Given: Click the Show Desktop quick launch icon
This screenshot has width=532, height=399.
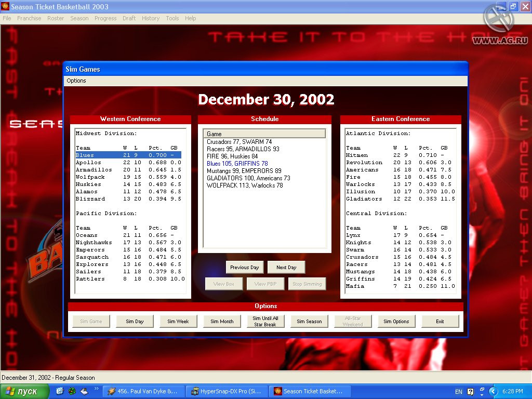Looking at the screenshot, I should [x=84, y=391].
